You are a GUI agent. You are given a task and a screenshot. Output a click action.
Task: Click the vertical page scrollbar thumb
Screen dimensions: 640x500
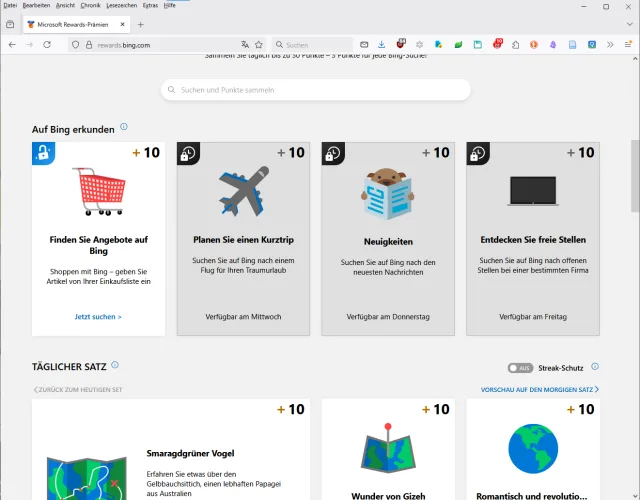[x=635, y=176]
